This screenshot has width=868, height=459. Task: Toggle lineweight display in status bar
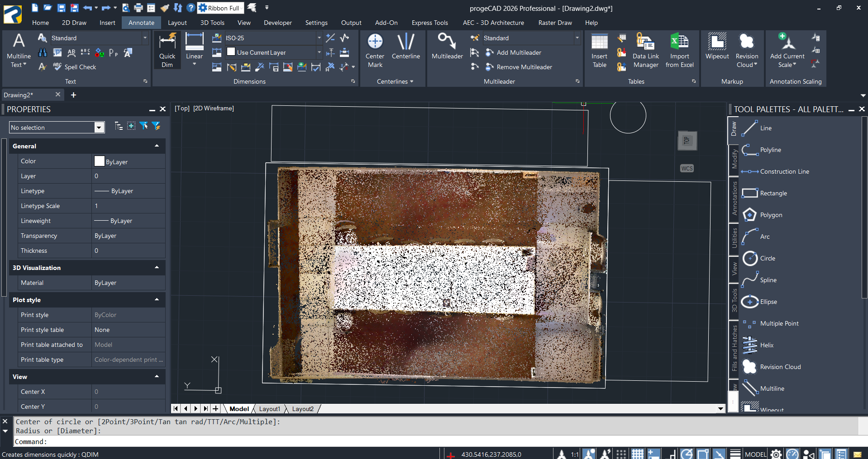[735, 454]
